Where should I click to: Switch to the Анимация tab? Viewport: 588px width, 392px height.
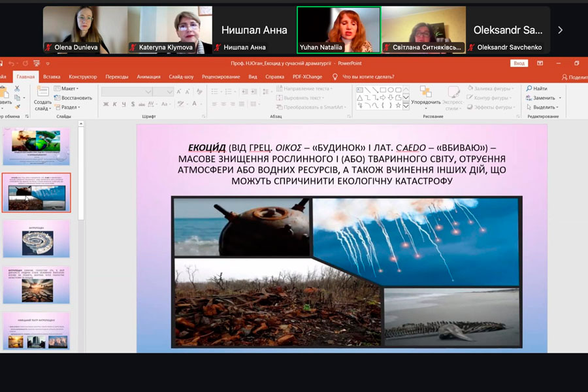[148, 76]
